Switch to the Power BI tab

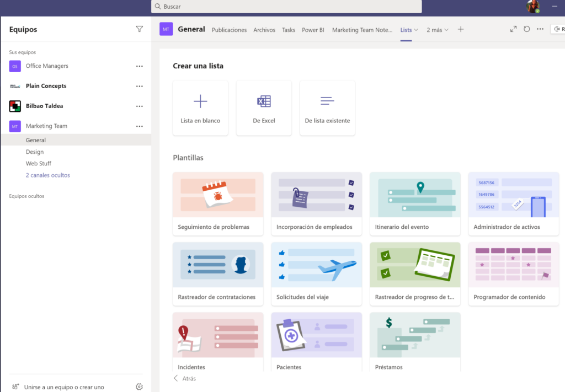click(x=313, y=30)
